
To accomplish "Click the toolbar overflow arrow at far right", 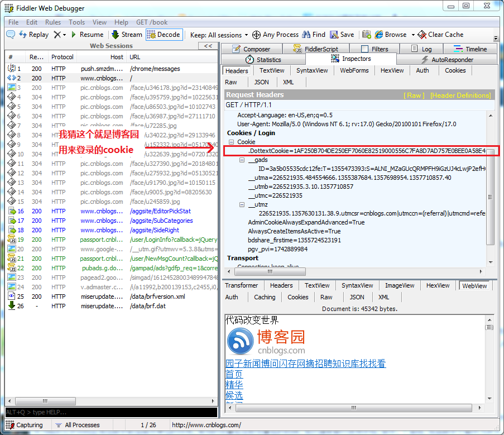I will (x=496, y=38).
